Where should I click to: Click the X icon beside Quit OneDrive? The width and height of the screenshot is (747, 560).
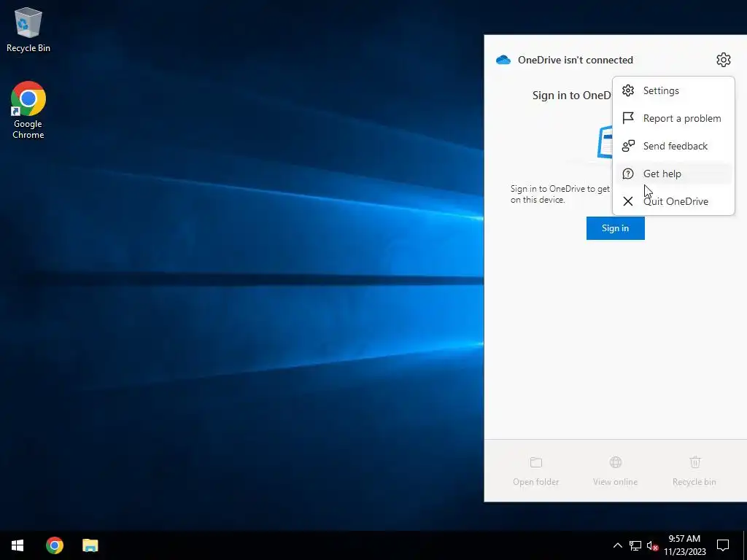[x=628, y=201]
